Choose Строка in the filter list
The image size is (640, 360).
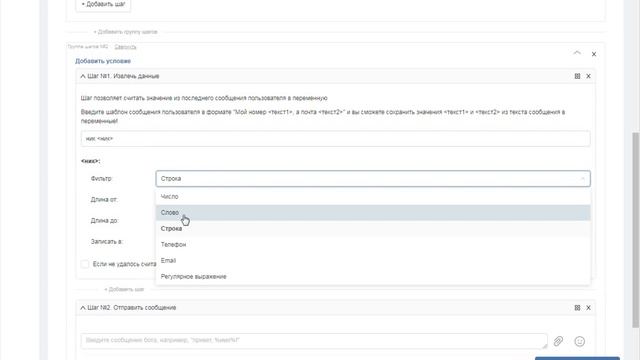(x=373, y=229)
